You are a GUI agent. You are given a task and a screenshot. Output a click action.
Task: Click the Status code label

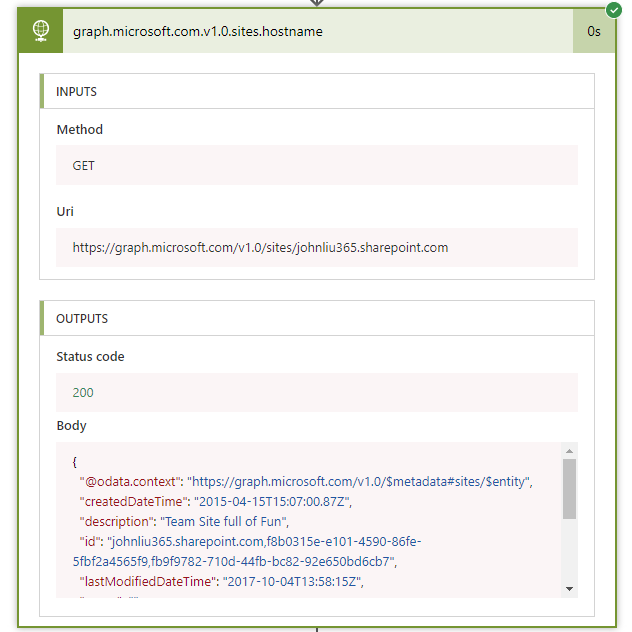click(90, 357)
